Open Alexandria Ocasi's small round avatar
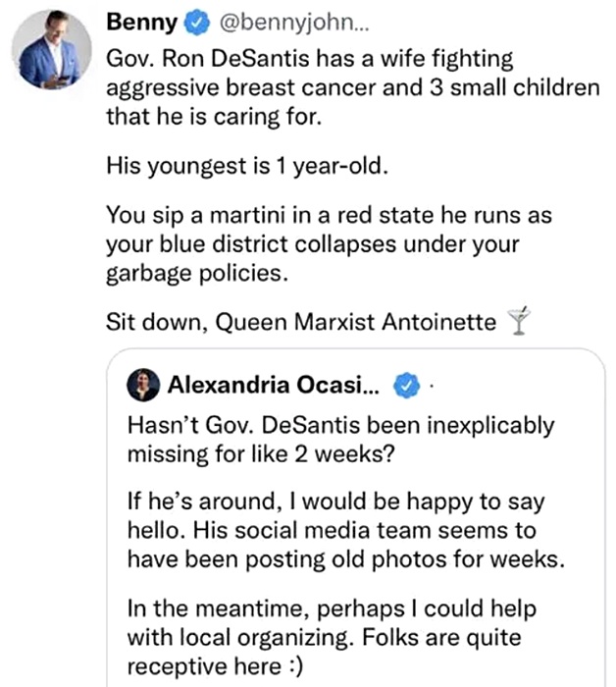This screenshot has height=687, width=616. click(x=143, y=386)
